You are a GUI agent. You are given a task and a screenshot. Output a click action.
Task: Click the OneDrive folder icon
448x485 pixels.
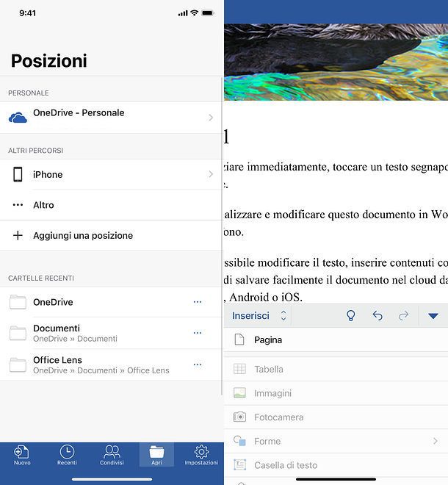pyautogui.click(x=18, y=302)
